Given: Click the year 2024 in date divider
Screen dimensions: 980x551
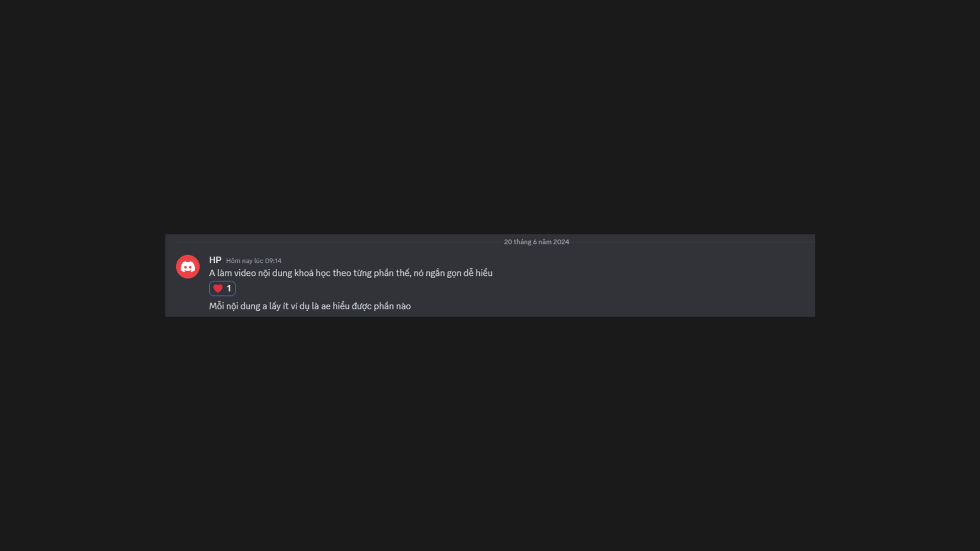Looking at the screenshot, I should coord(561,242).
